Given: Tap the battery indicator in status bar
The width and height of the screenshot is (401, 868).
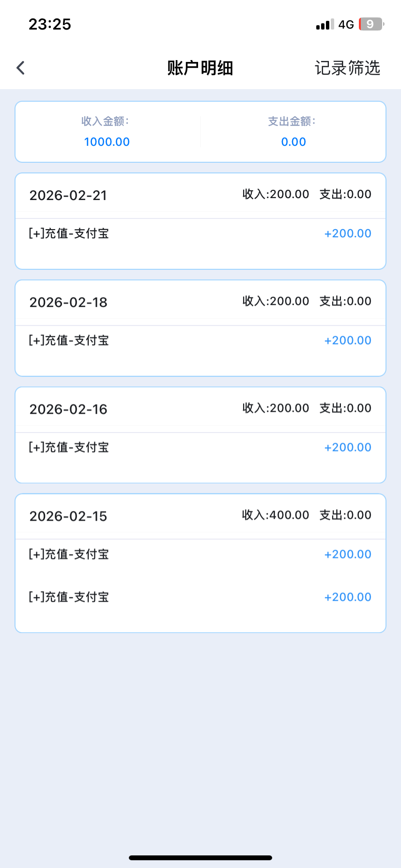Looking at the screenshot, I should 370,24.
